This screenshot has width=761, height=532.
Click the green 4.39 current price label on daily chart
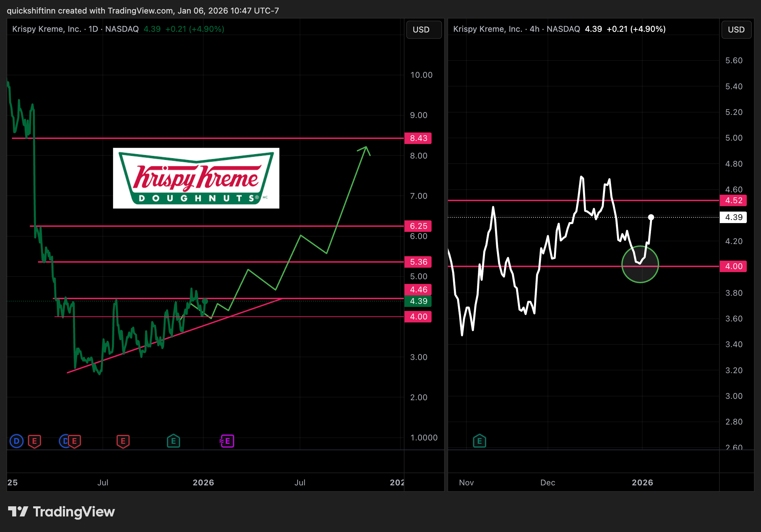click(x=418, y=301)
